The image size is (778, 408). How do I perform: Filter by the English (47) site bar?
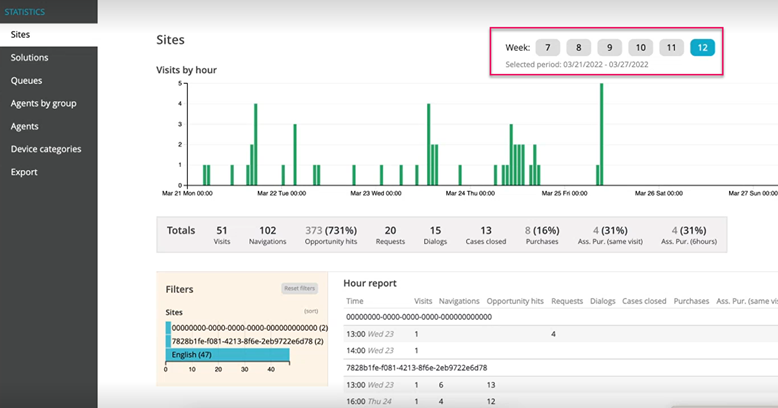click(x=227, y=354)
